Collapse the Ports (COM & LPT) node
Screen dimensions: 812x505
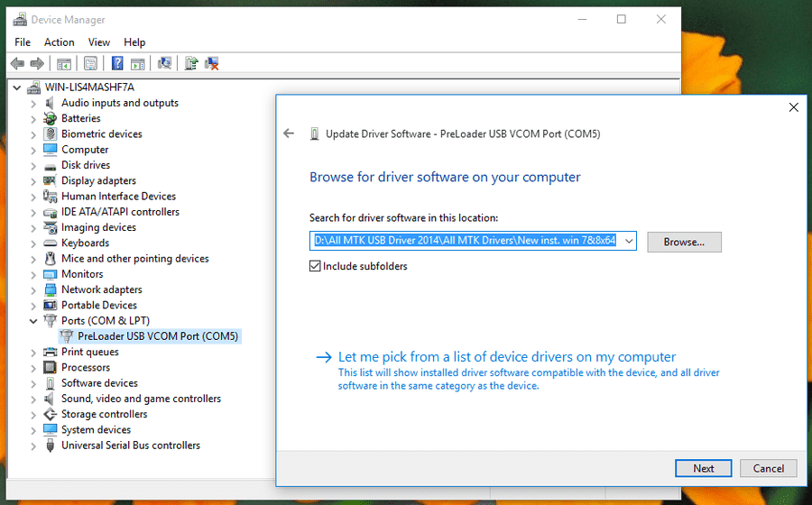click(33, 321)
